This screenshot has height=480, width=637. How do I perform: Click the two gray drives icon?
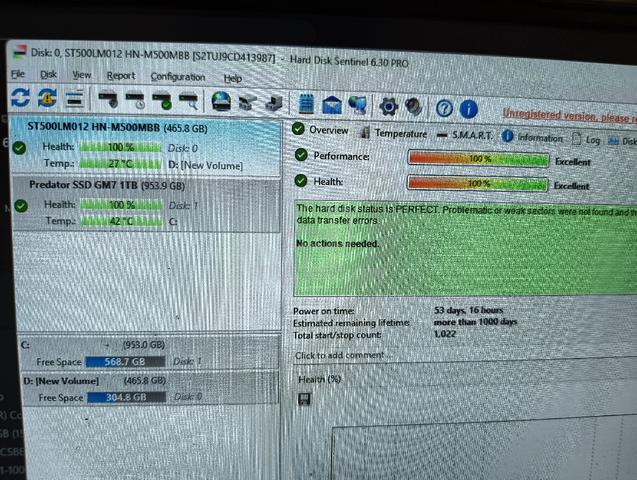[247, 103]
